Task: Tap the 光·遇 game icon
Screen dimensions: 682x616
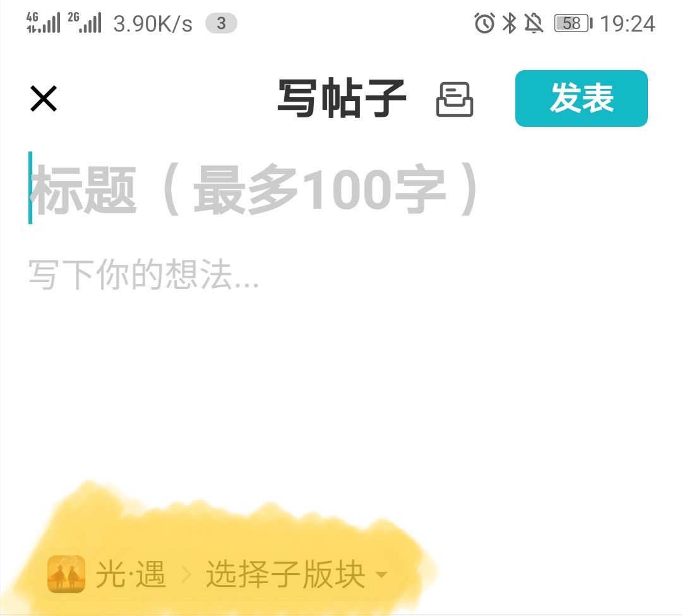Action: [x=66, y=574]
